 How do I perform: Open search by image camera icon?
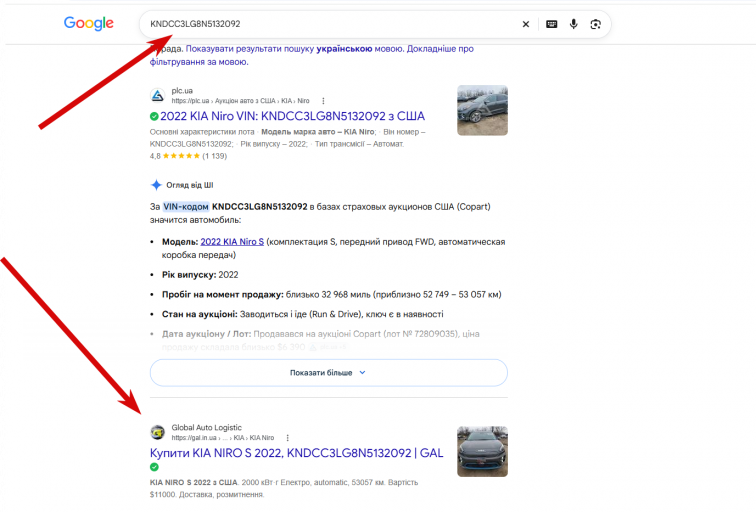595,24
